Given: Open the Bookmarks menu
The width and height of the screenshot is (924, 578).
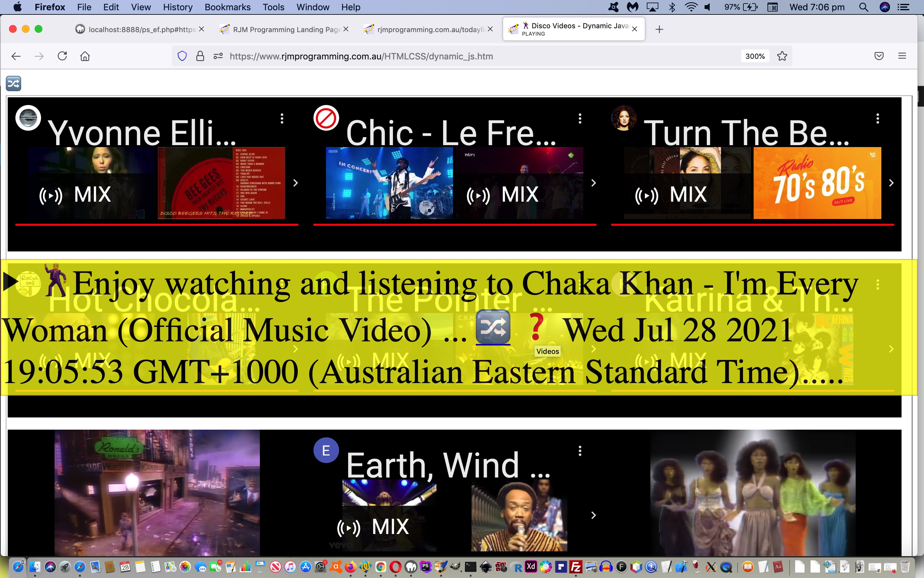Looking at the screenshot, I should (227, 7).
